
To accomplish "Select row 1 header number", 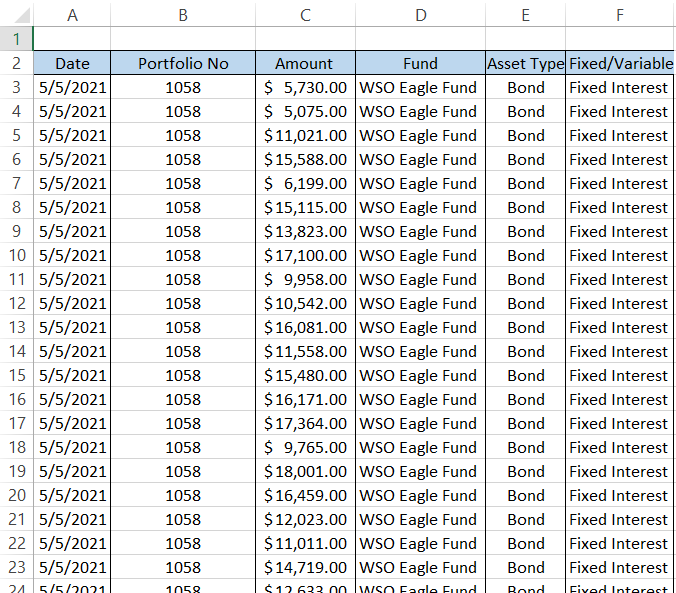I will coord(17,39).
